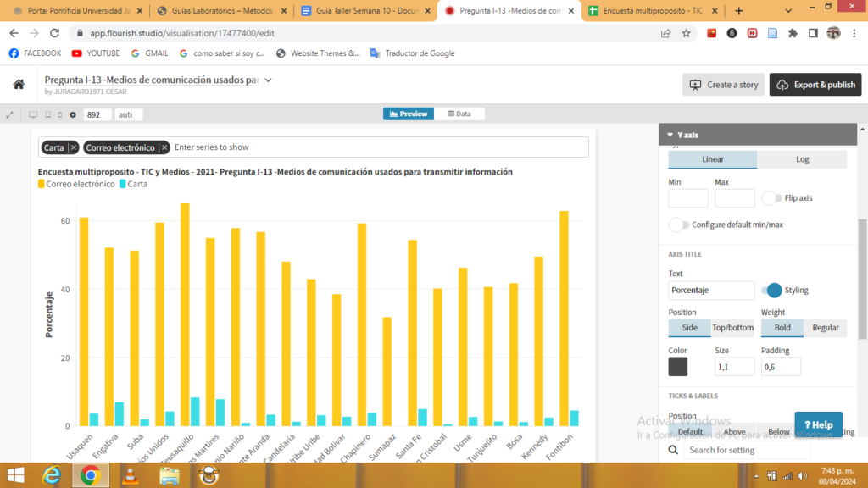Toggle the Flip axis switch

[771, 198]
